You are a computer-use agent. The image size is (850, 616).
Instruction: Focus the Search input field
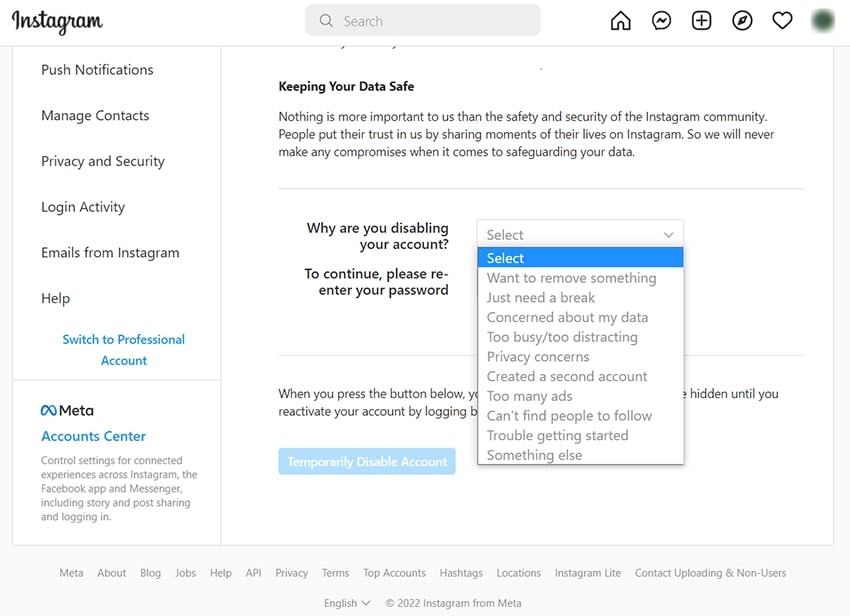click(423, 21)
